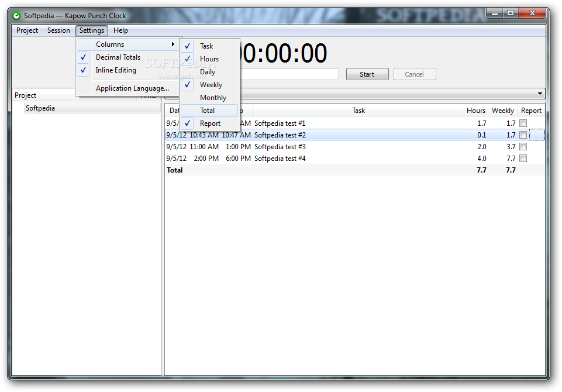Click the 2:00 PM start time cell
Image resolution: width=562 pixels, height=392 pixels.
pos(206,159)
